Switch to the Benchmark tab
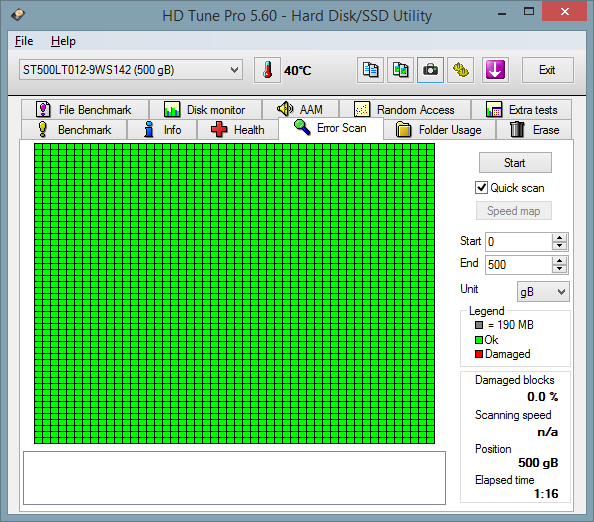Image resolution: width=594 pixels, height=522 pixels. [x=75, y=130]
